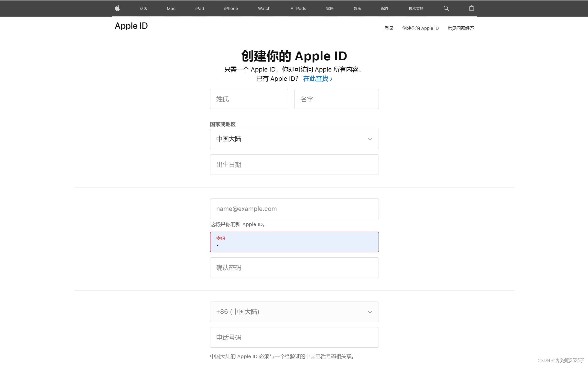Click the 在此查找 find existing Apple ID link
Screen dimensions: 588x365
pyautogui.click(x=317, y=79)
